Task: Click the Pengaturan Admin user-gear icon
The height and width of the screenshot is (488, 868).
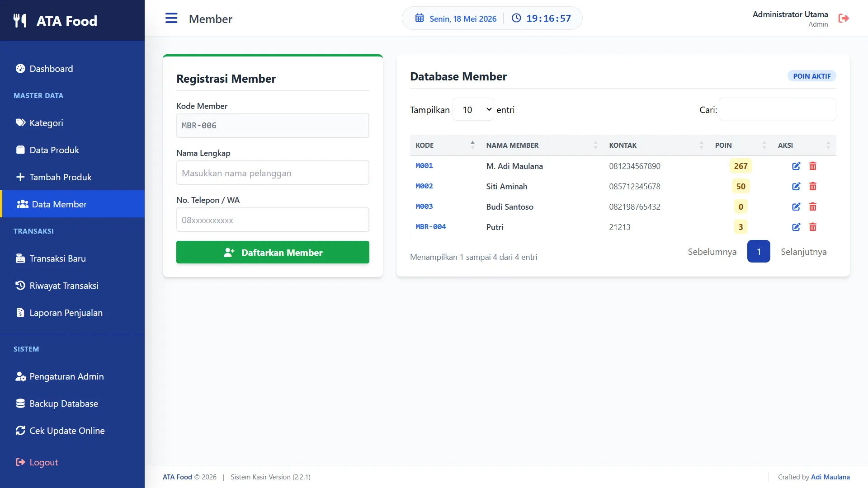Action: (20, 376)
